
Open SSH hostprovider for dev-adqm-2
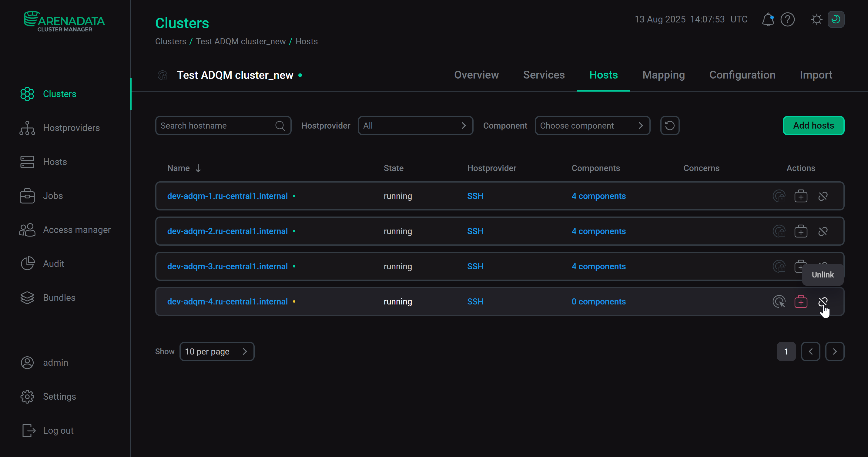pyautogui.click(x=475, y=231)
